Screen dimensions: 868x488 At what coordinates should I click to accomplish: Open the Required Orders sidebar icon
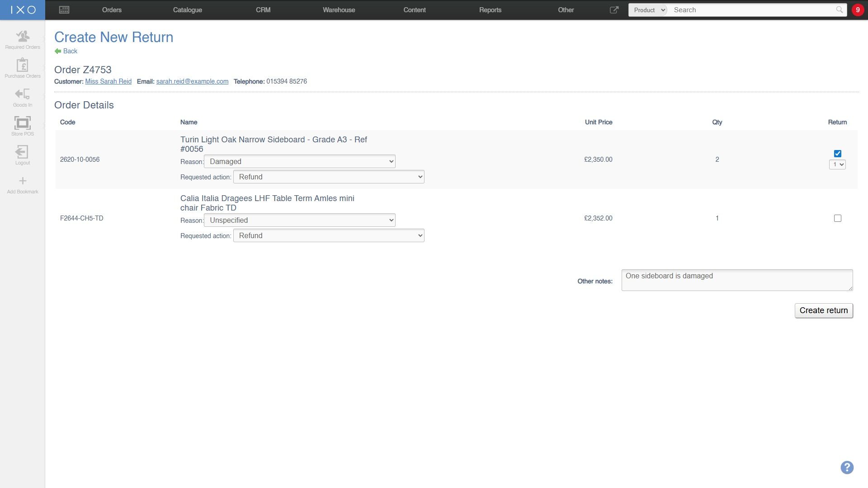tap(23, 36)
